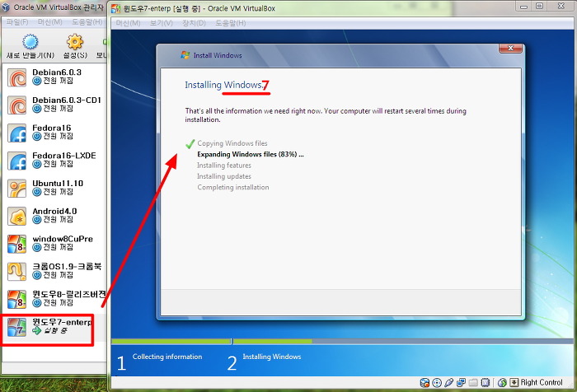Image resolution: width=577 pixels, height=392 pixels.
Task: Click the network adapter status icon
Action: [x=462, y=383]
